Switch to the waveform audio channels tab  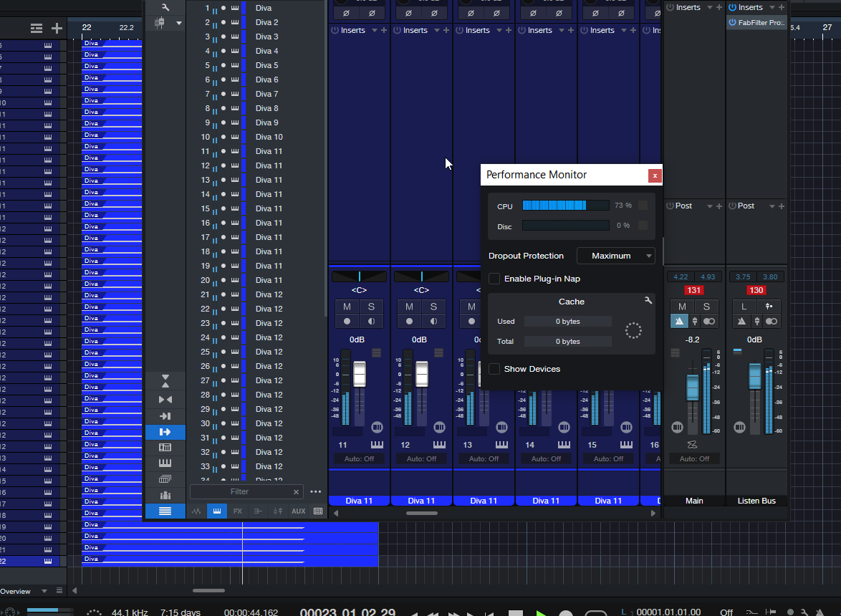pyautogui.click(x=196, y=511)
